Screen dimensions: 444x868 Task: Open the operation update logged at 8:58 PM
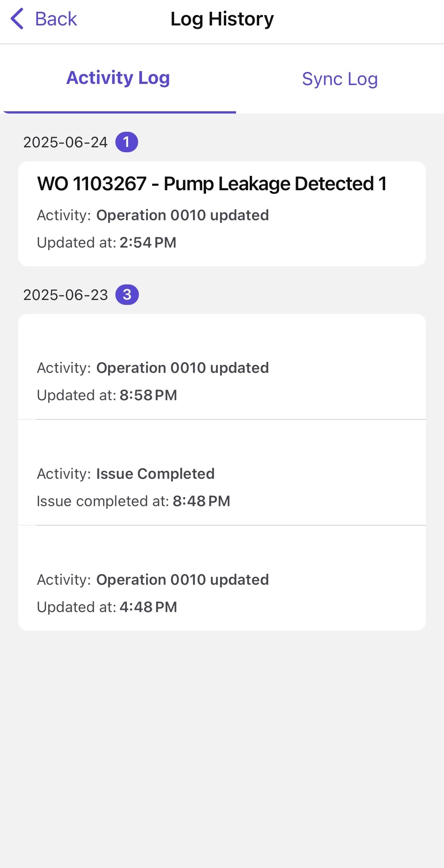[x=222, y=381]
